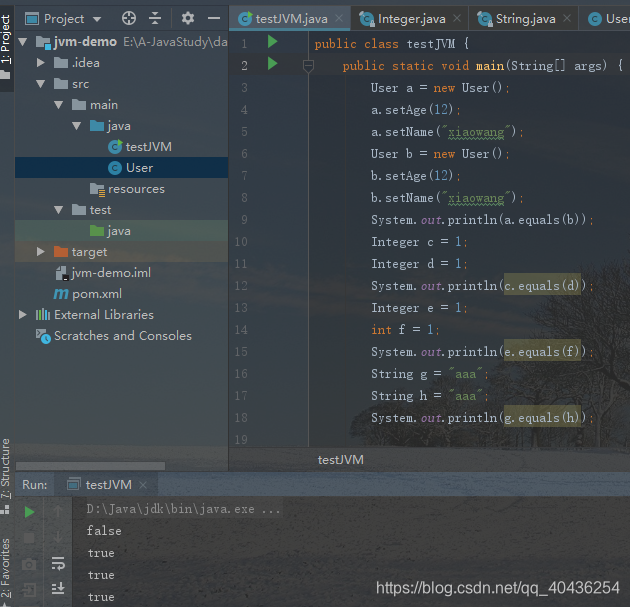This screenshot has height=607, width=630.
Task: Click the exit/restore layout icon in Run
Action: 29,590
